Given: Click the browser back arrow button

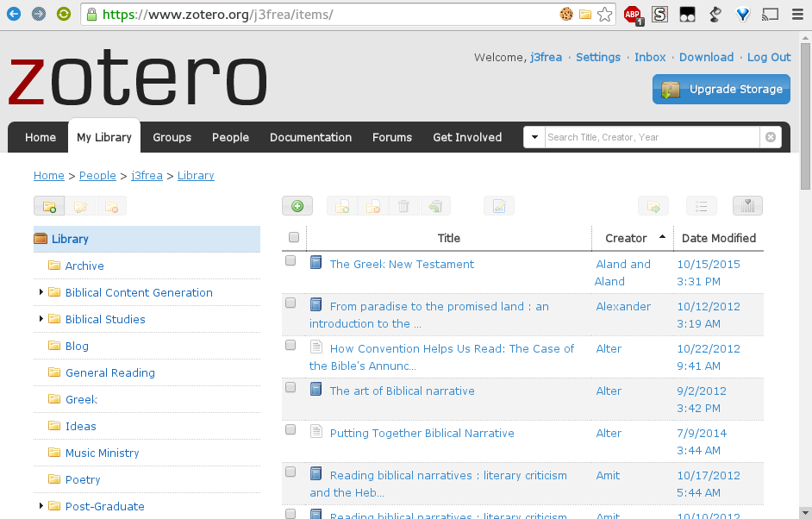Looking at the screenshot, I should [x=14, y=14].
